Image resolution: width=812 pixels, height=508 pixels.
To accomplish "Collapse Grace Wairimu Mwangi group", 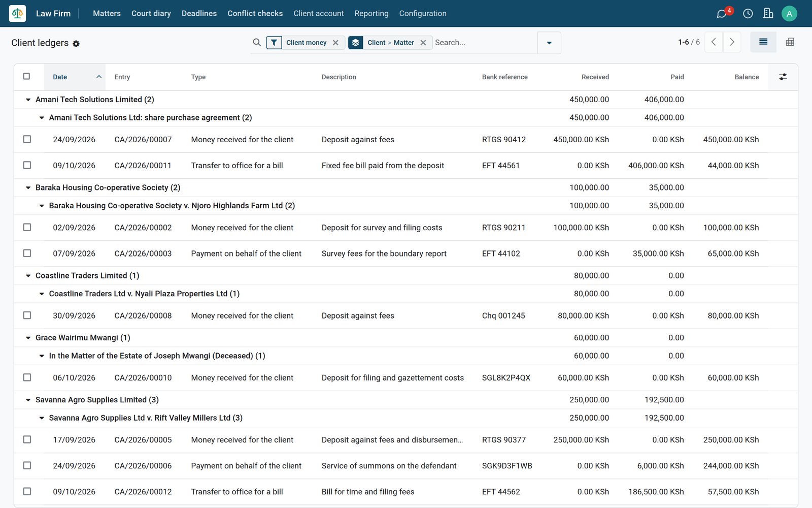I will click(x=28, y=338).
